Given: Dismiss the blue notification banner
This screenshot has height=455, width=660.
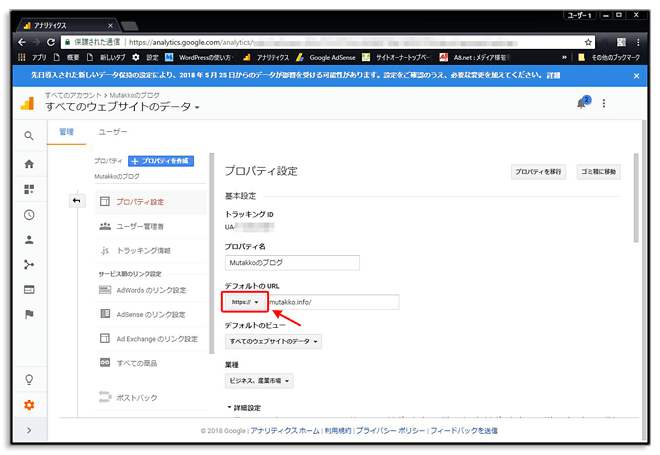Looking at the screenshot, I should [636, 76].
